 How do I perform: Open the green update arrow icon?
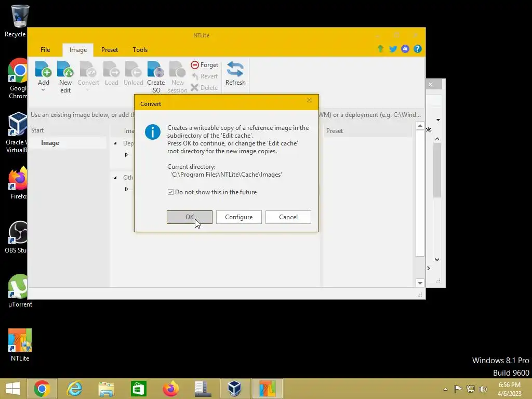pyautogui.click(x=380, y=49)
